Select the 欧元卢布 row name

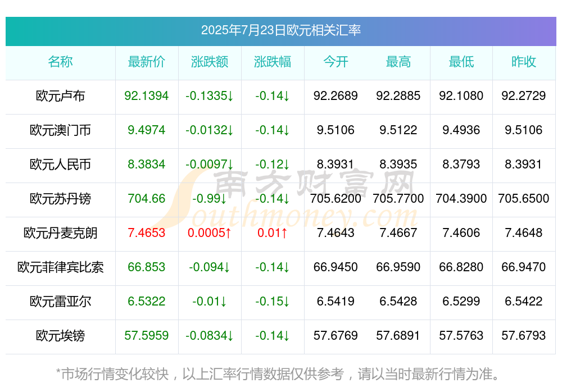click(x=60, y=96)
